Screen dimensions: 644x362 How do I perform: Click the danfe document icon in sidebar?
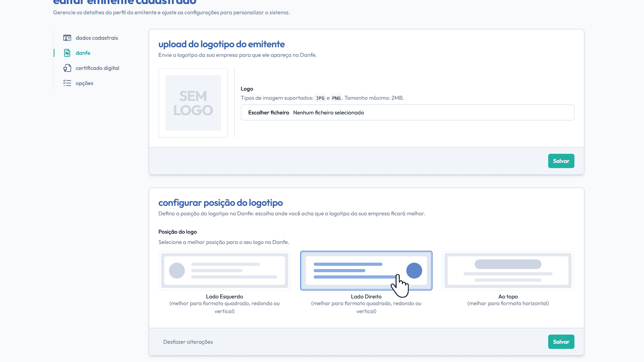(67, 53)
